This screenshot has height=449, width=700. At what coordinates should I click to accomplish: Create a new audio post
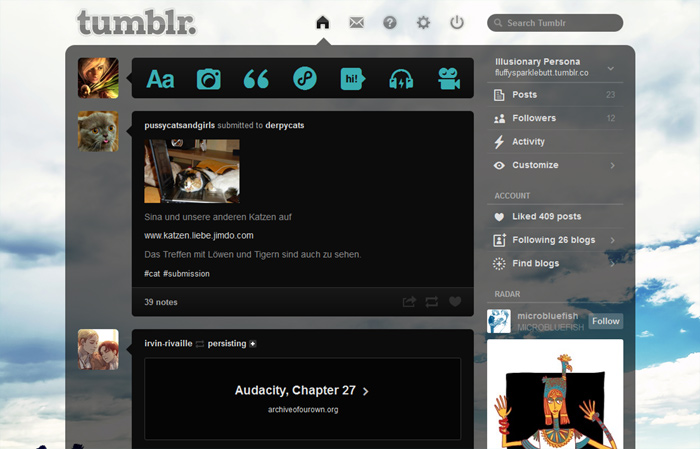pyautogui.click(x=401, y=79)
